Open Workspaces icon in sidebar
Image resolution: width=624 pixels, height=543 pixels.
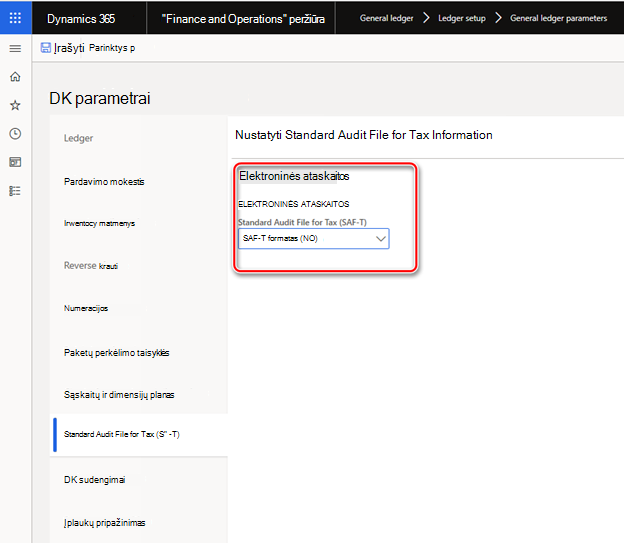click(x=15, y=162)
